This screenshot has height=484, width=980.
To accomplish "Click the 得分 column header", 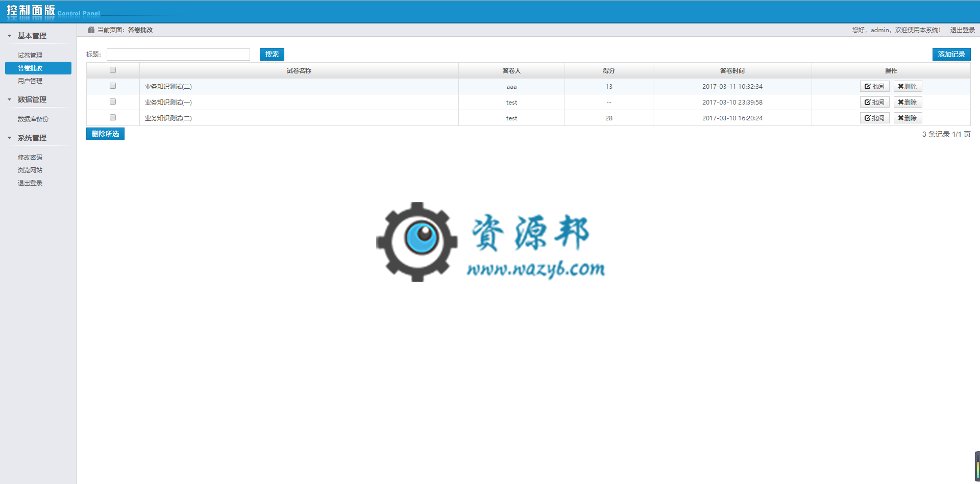I will click(609, 71).
